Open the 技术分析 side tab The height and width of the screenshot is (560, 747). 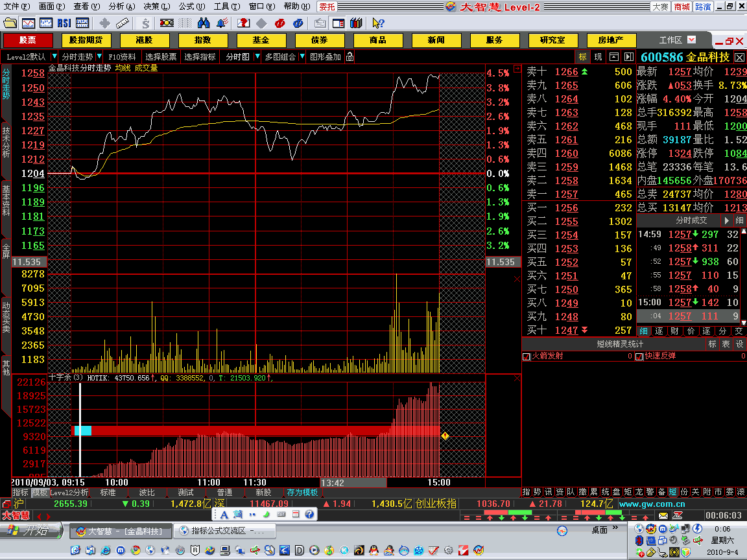[6, 142]
